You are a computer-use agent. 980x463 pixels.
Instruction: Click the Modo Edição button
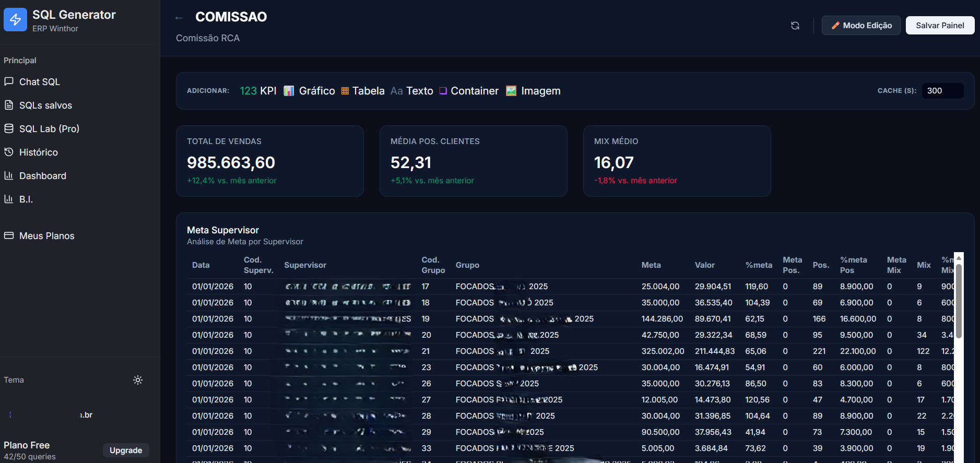pos(861,26)
